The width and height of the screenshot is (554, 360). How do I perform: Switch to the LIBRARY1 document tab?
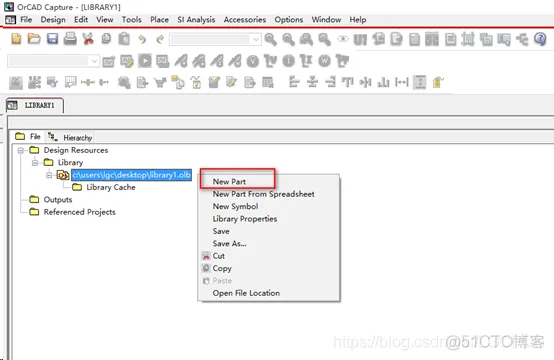point(35,105)
